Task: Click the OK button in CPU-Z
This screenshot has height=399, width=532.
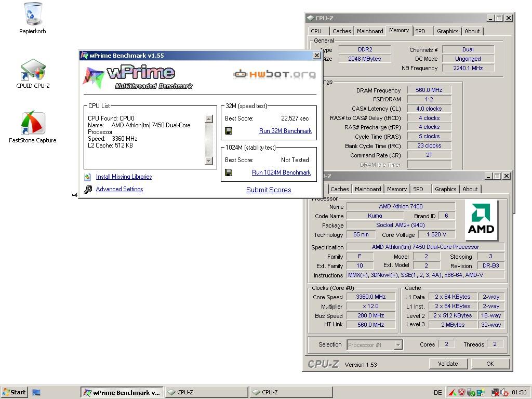Action: point(490,364)
